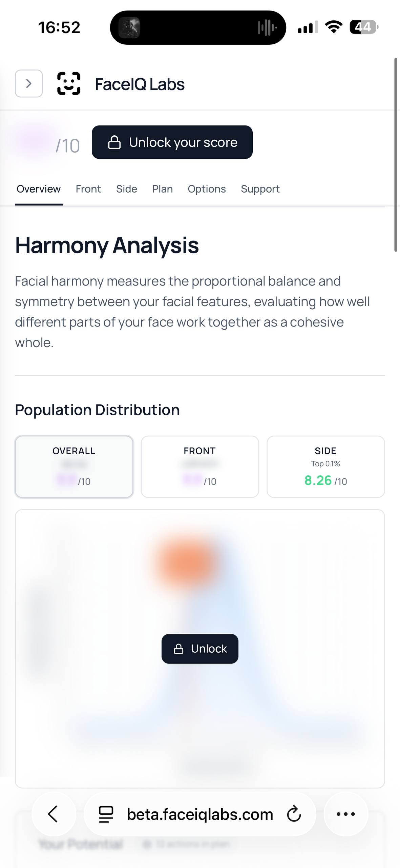Image resolution: width=400 pixels, height=868 pixels.
Task: Expand the sidebar with the chevron button
Action: click(29, 83)
